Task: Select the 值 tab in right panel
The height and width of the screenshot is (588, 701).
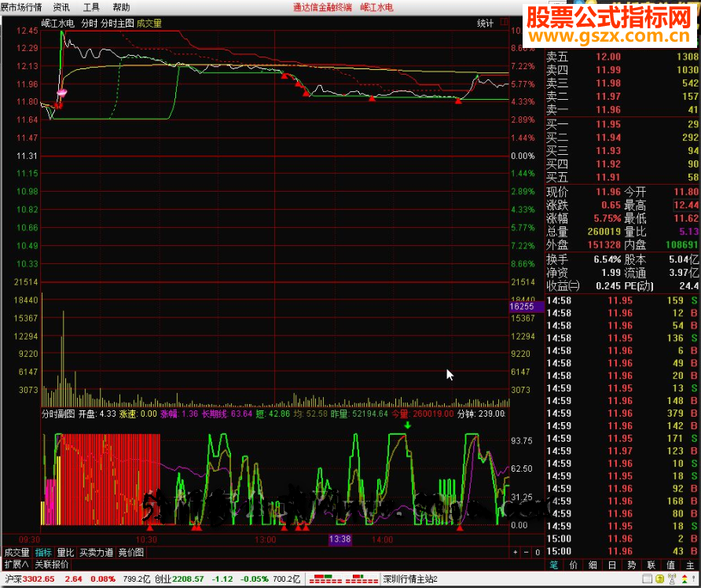Action: tap(670, 565)
